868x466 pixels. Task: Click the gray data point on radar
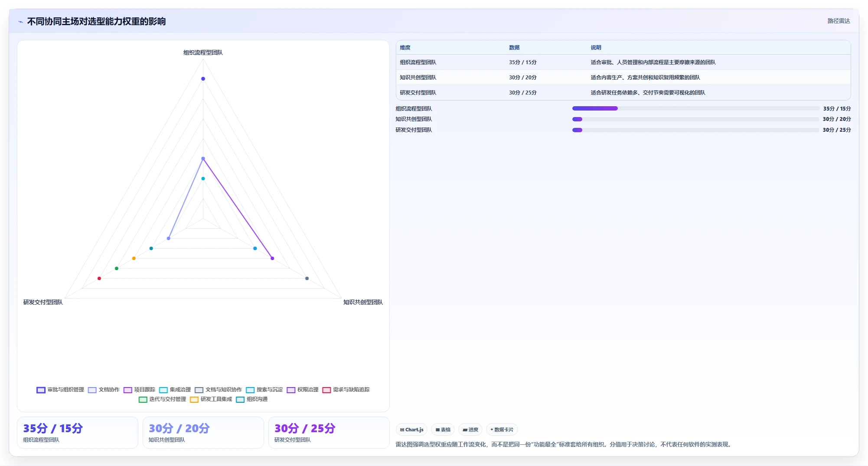(307, 278)
